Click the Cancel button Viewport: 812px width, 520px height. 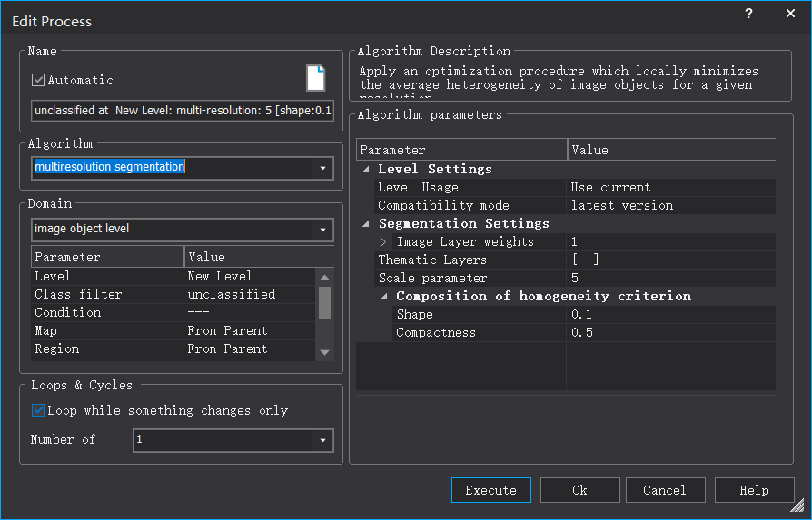click(x=665, y=490)
